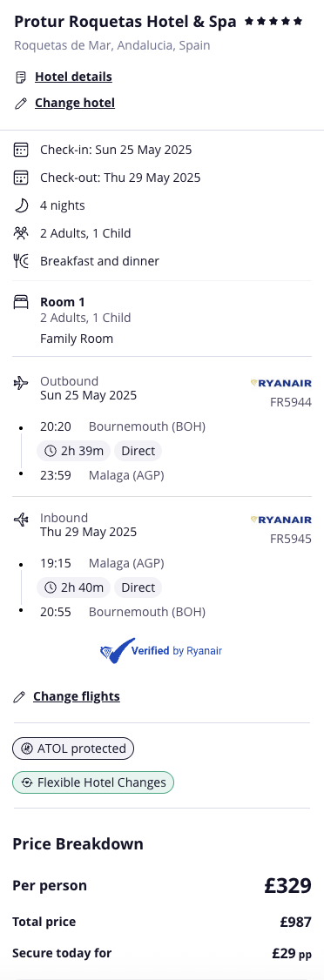Screen dimensions: 324x980
Task: Click the pencil icon beside Change flights
Action: [x=19, y=696]
